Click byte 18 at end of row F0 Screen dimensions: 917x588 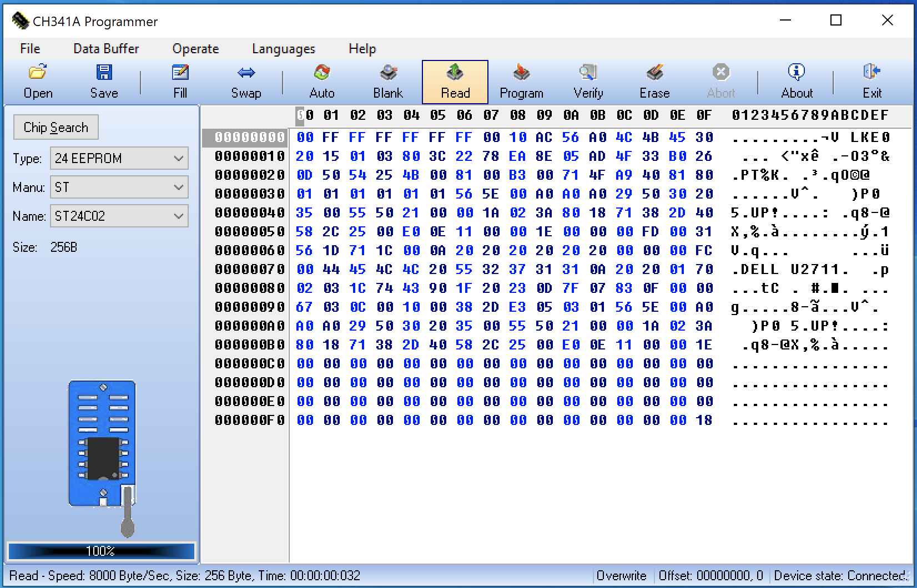(704, 420)
